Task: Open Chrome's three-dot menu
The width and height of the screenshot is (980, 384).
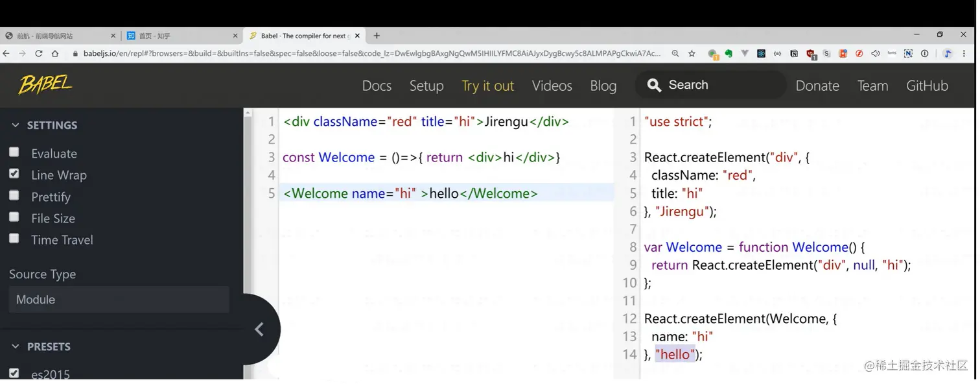Action: (964, 54)
